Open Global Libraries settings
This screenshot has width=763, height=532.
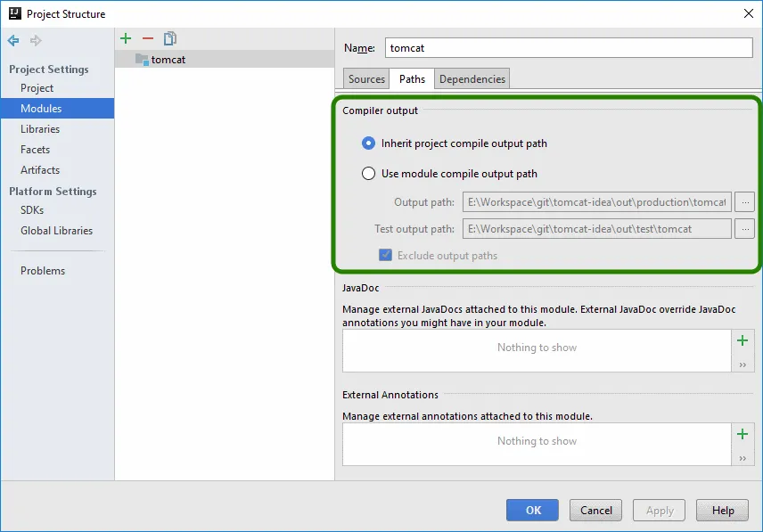(x=57, y=231)
